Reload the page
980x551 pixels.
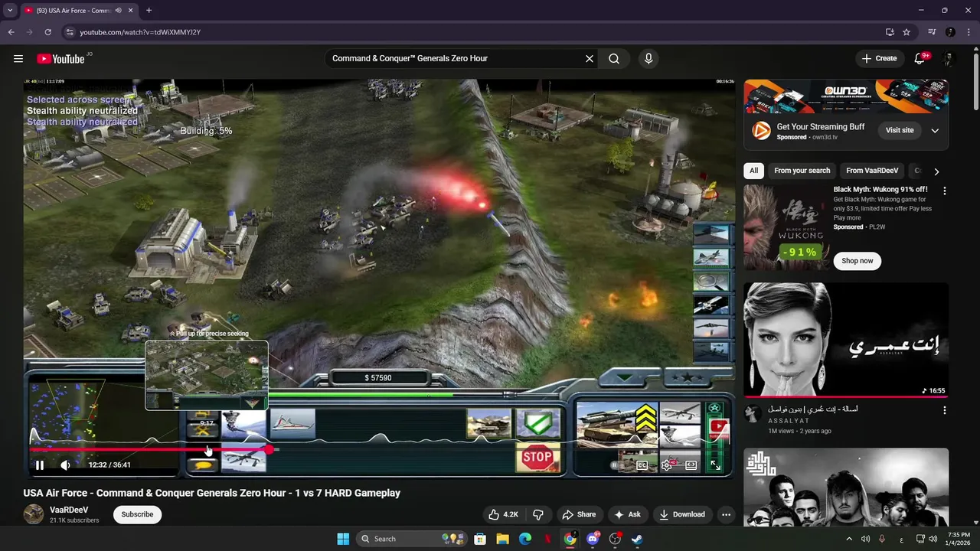[47, 32]
